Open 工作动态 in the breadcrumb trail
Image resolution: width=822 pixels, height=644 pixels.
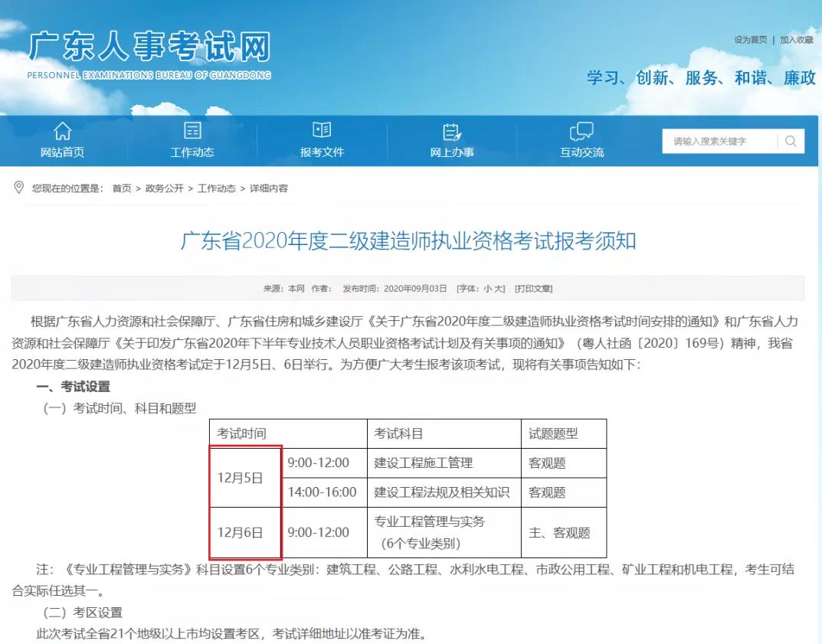217,188
